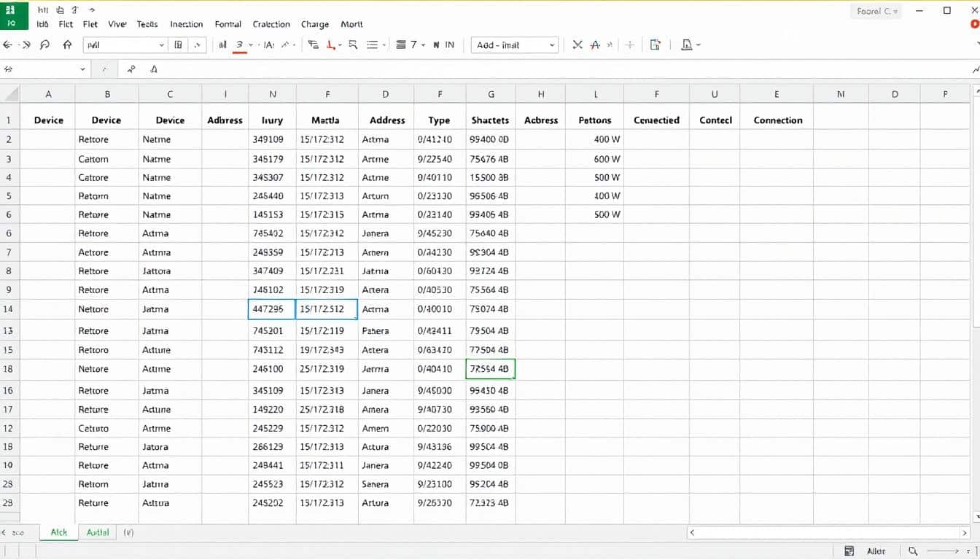Switch to the 'Atck' sheet tab

[x=59, y=532]
